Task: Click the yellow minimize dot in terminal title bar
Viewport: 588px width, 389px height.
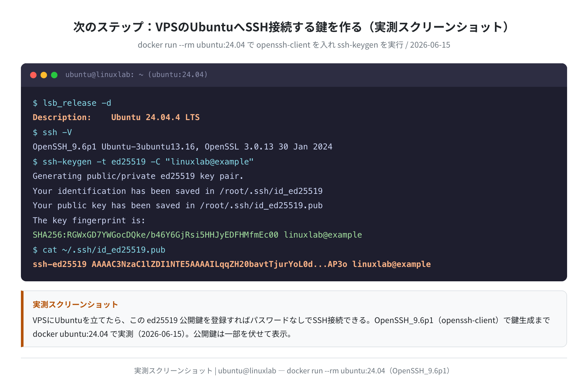Action: [44, 75]
